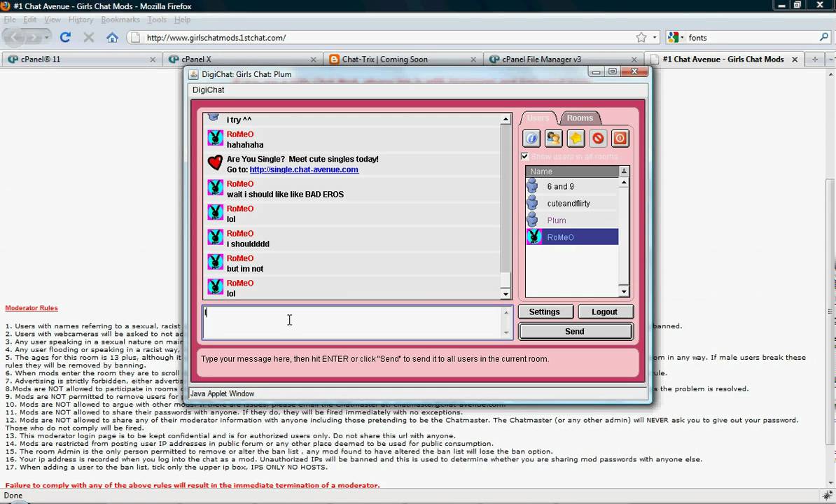Click RoMeO's avatar beside 'hahahaha'

215,138
